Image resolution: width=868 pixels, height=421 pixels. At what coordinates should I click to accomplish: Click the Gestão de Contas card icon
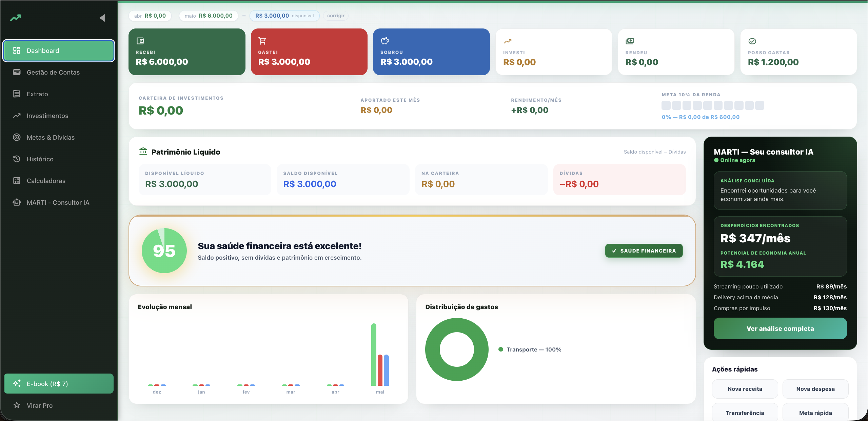17,72
